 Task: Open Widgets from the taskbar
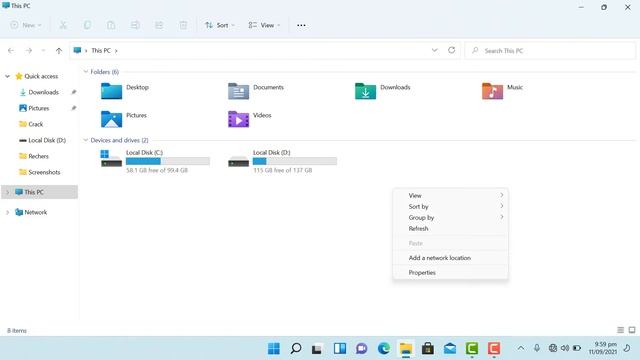coord(340,349)
